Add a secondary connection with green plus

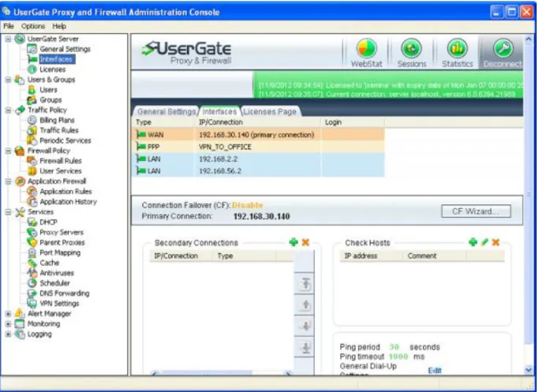tap(294, 242)
